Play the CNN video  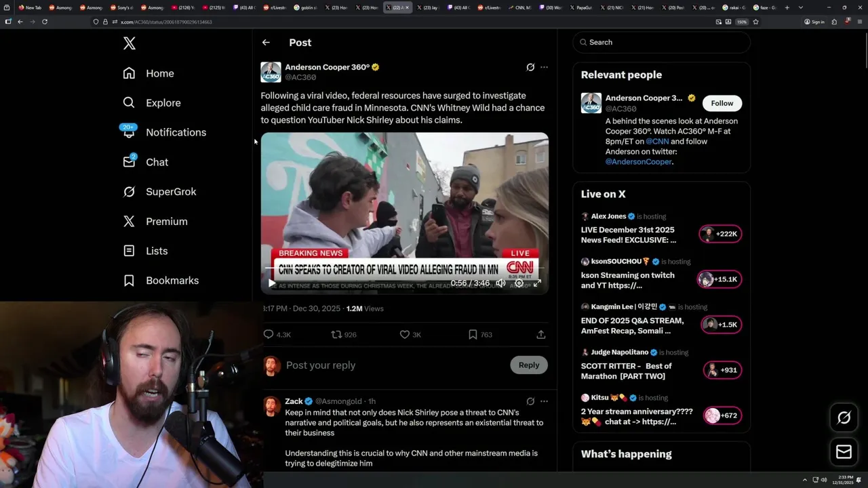pyautogui.click(x=271, y=283)
